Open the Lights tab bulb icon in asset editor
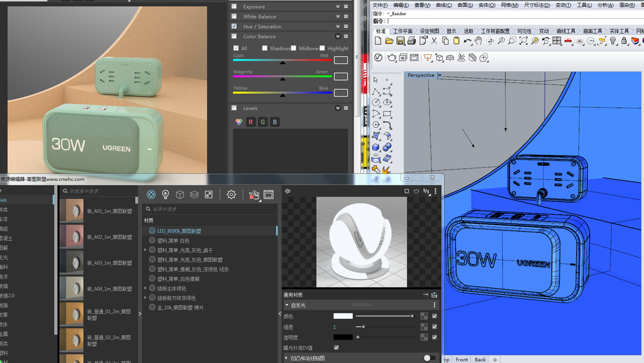 (165, 194)
